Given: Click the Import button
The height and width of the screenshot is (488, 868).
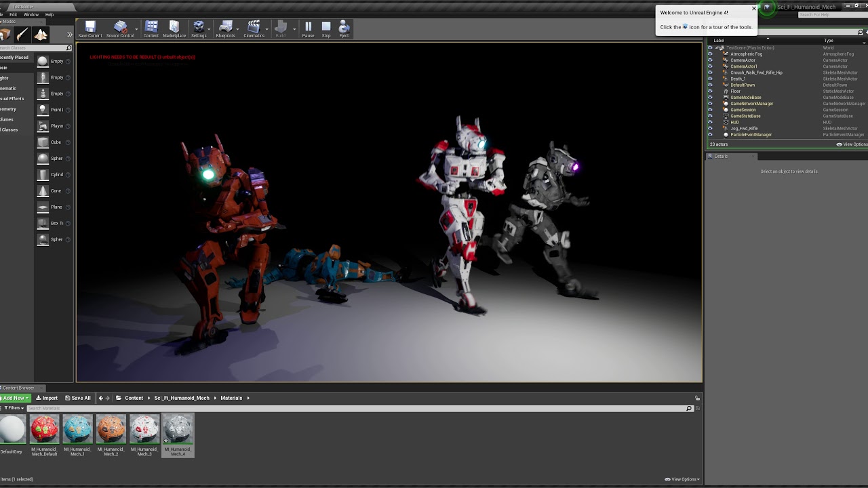Looking at the screenshot, I should 47,398.
